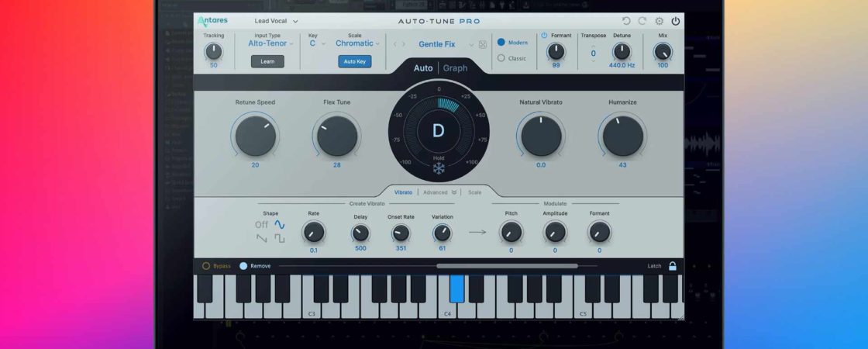Click the resize grip at keyboard corner

[680, 317]
